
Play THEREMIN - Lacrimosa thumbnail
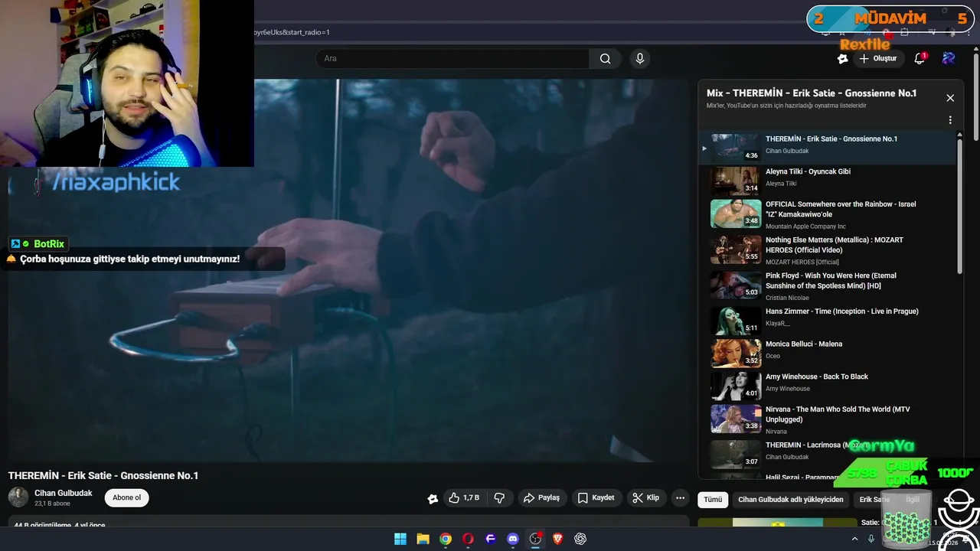click(x=736, y=455)
